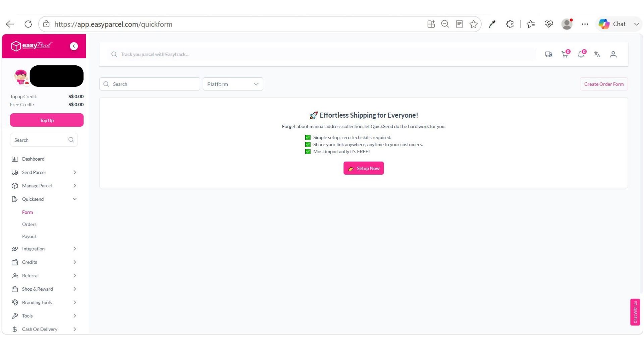Open the Dashboard menu item
Viewport: 644px width, 362px height.
33,159
